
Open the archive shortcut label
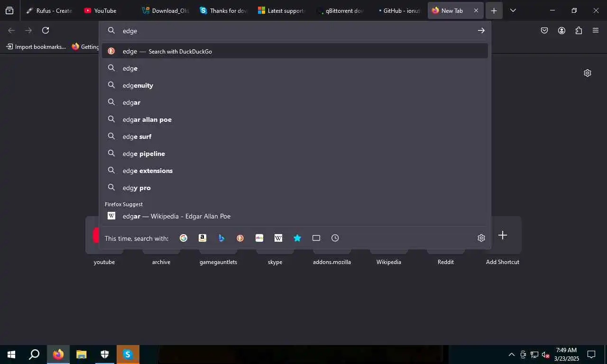click(161, 262)
